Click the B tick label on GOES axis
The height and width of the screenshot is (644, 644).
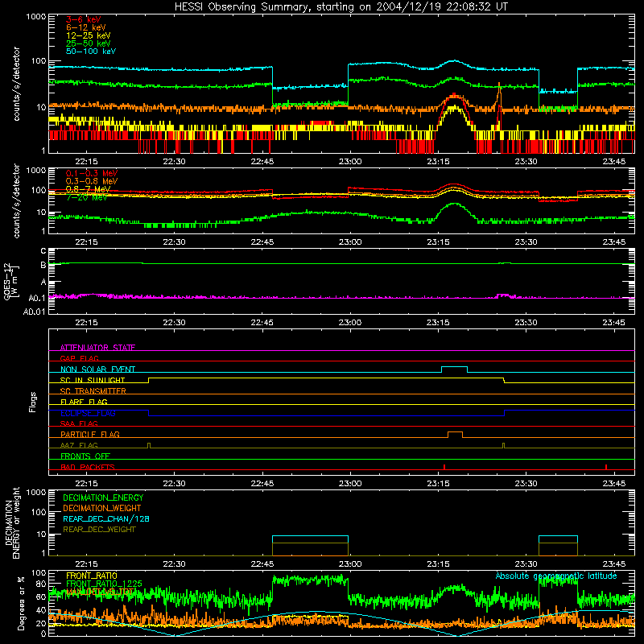tap(43, 266)
